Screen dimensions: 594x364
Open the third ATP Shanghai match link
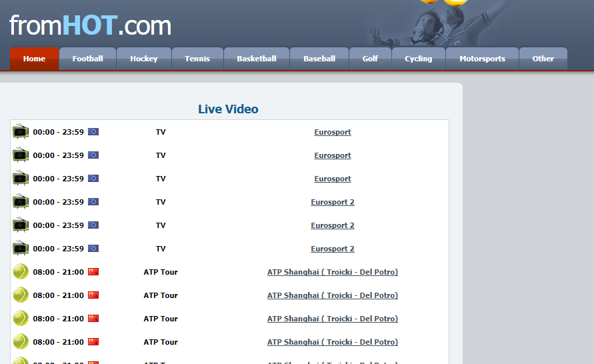point(333,319)
